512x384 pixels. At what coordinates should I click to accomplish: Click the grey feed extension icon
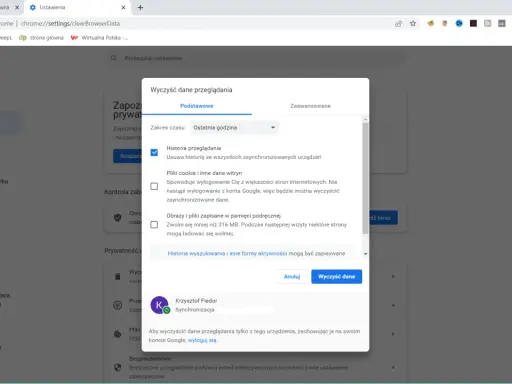click(488, 23)
